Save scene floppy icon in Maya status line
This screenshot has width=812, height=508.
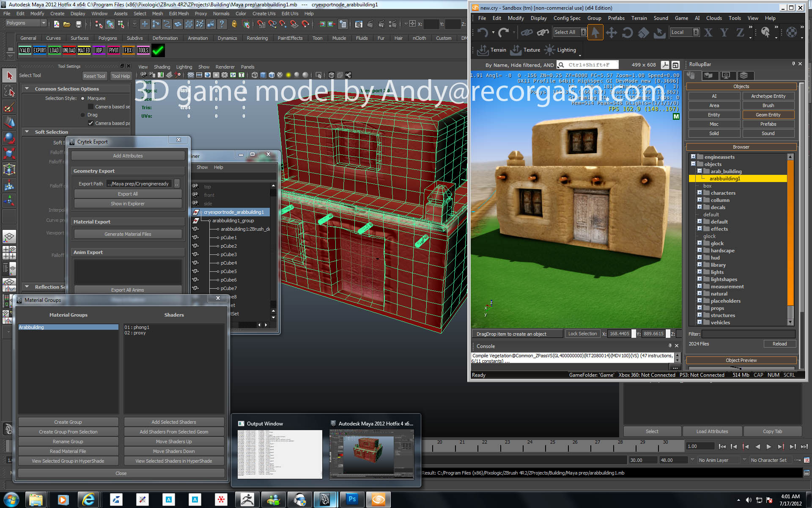(78, 24)
